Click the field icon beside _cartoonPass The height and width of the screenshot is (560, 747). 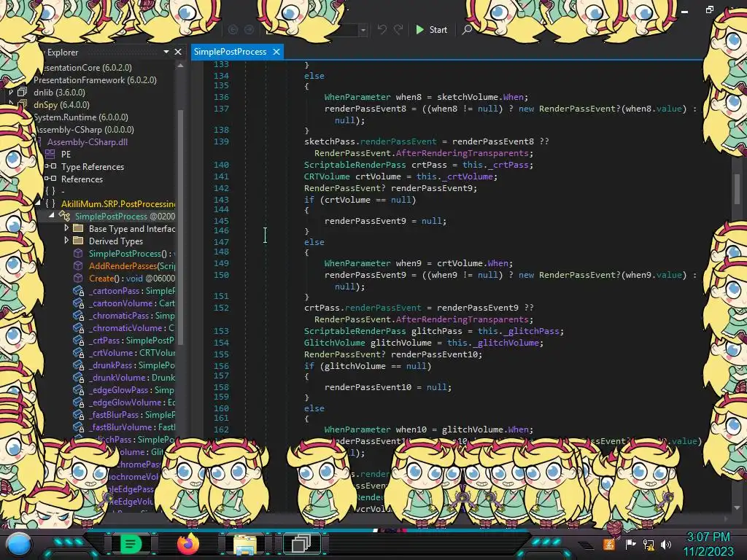coord(79,290)
